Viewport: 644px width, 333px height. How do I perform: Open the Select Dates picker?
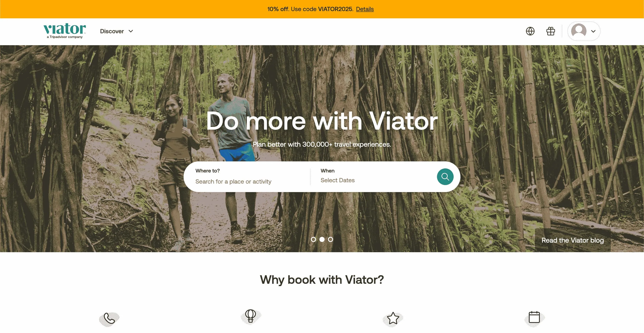(338, 180)
